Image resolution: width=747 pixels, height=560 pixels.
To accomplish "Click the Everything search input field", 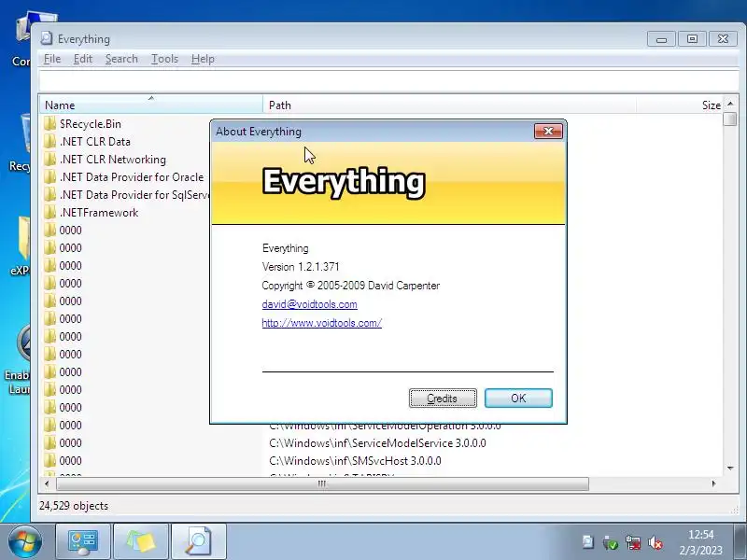I will point(388,80).
